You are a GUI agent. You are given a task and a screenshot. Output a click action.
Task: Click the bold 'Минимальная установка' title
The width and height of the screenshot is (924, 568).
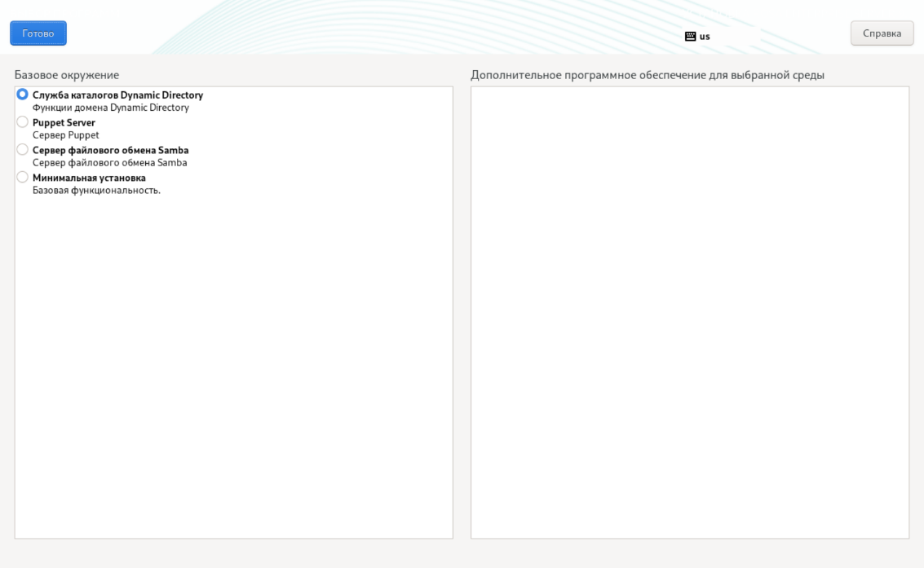click(x=89, y=178)
